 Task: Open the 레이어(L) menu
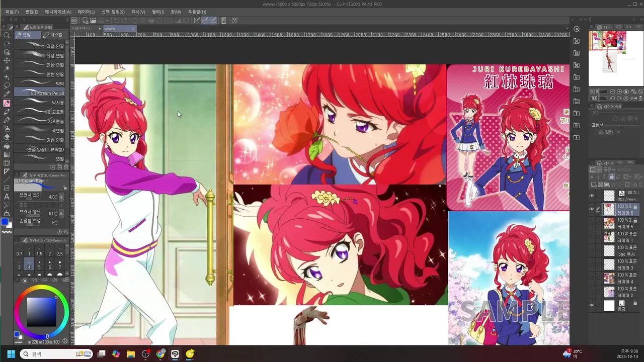[x=86, y=12]
